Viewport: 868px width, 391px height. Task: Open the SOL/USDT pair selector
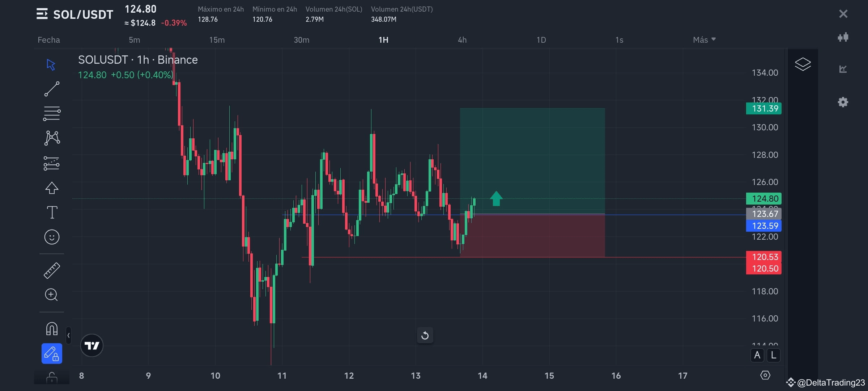[83, 14]
